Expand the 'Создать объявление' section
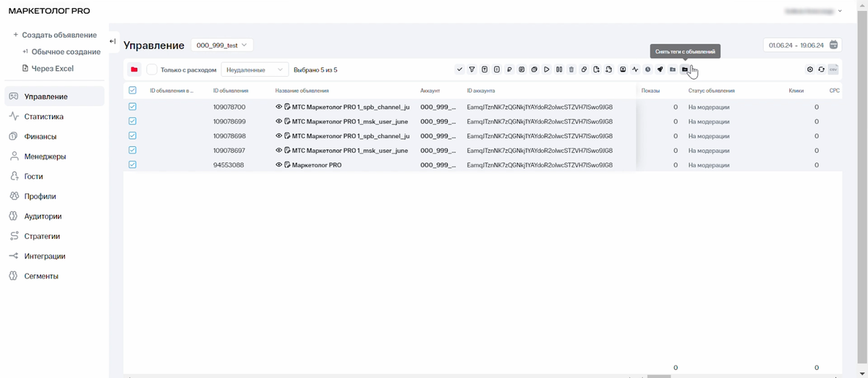 point(54,35)
